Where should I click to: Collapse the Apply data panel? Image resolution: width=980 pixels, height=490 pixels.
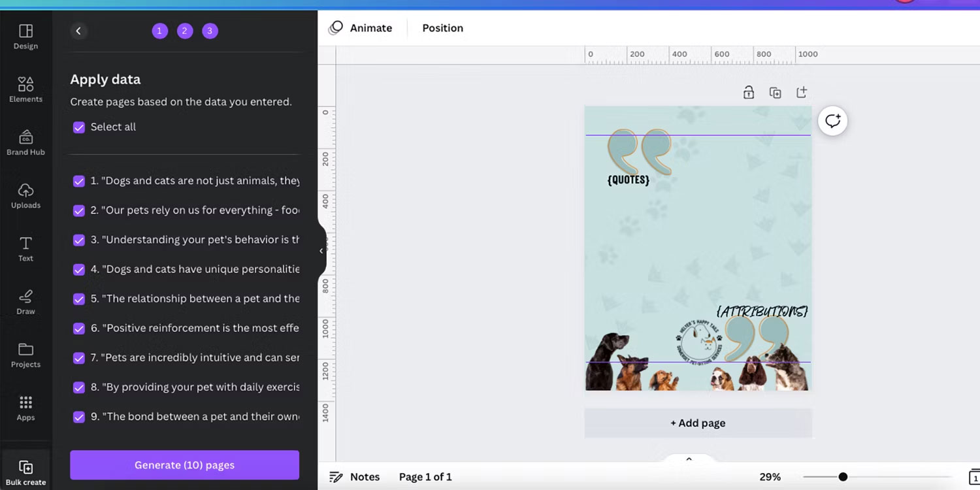(x=320, y=250)
